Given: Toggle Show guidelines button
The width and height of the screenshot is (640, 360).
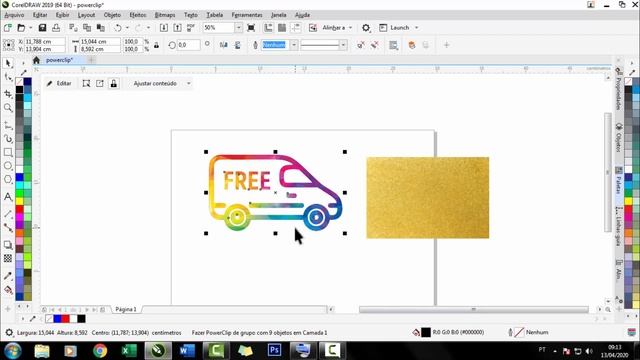Looking at the screenshot, I should coord(296,28).
